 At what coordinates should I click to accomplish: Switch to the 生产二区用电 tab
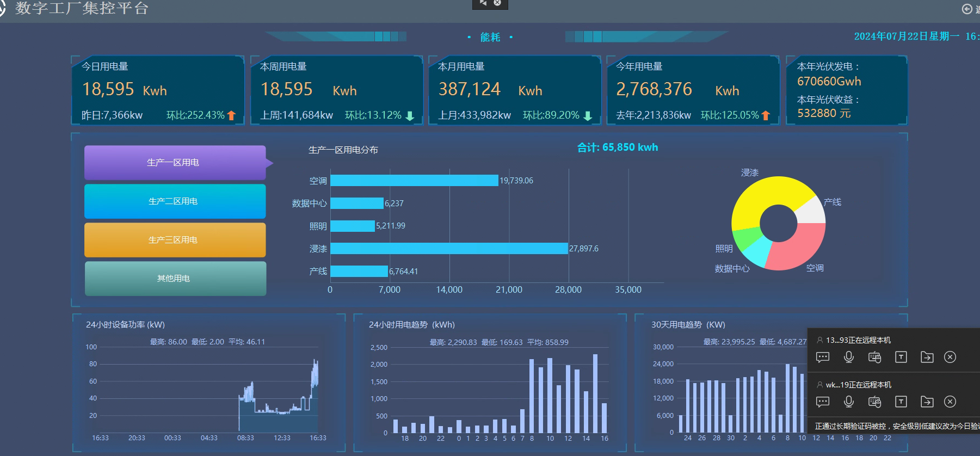(x=175, y=201)
